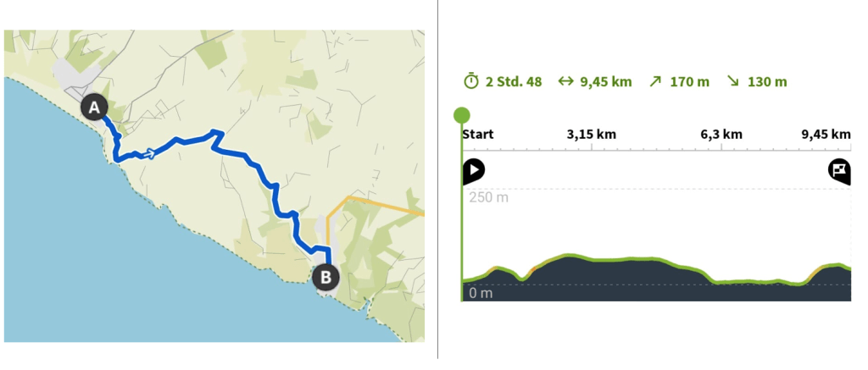The image size is (868, 370).
Task: Click the 6,3 km axis marker
Action: click(x=721, y=134)
